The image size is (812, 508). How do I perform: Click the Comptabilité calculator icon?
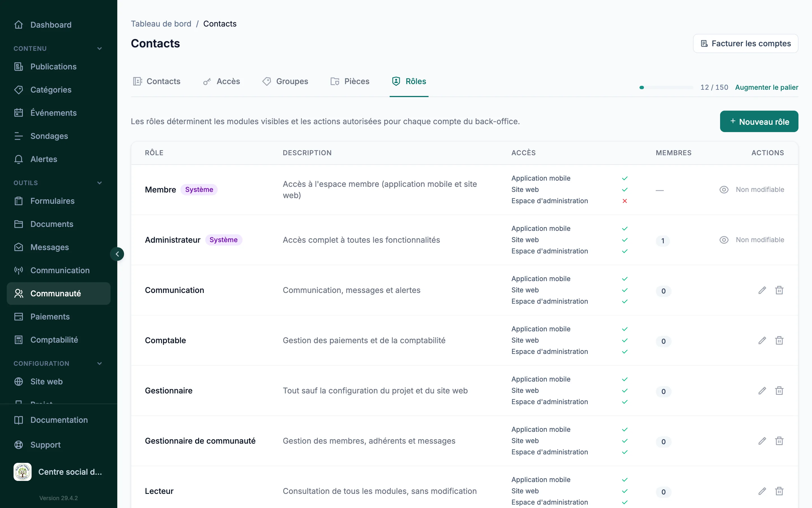click(x=19, y=340)
